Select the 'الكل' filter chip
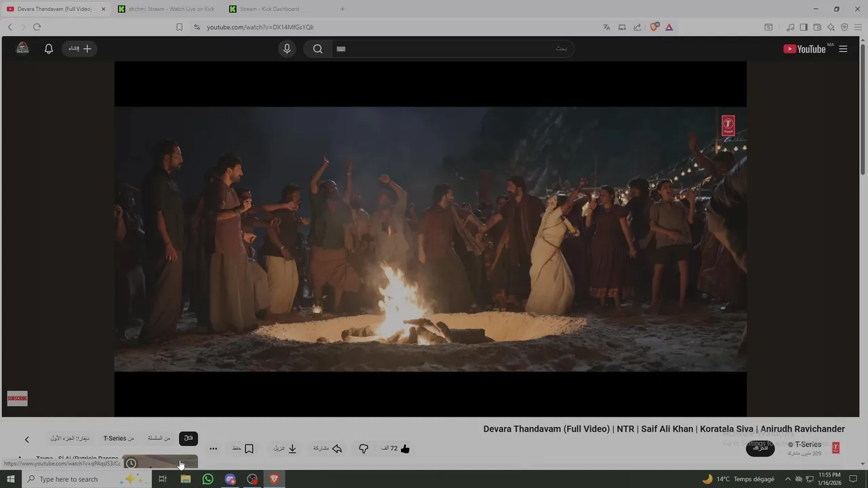Screen dimensions: 868x488 [x=189, y=439]
